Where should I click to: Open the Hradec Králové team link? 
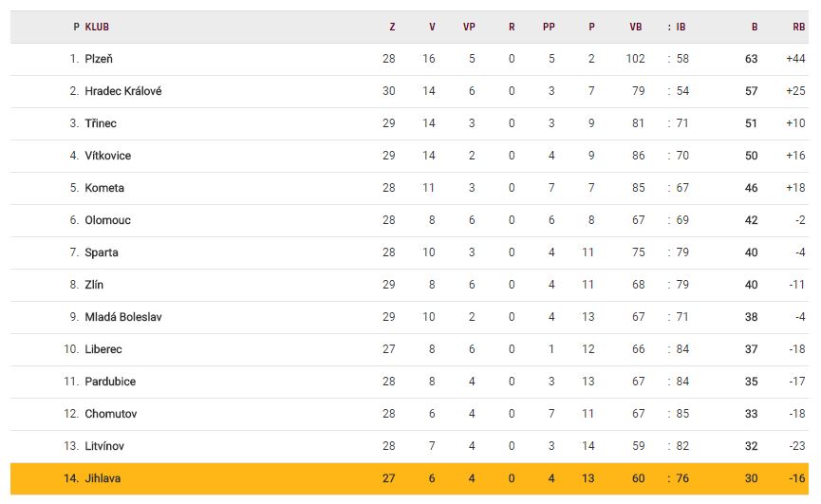point(122,91)
